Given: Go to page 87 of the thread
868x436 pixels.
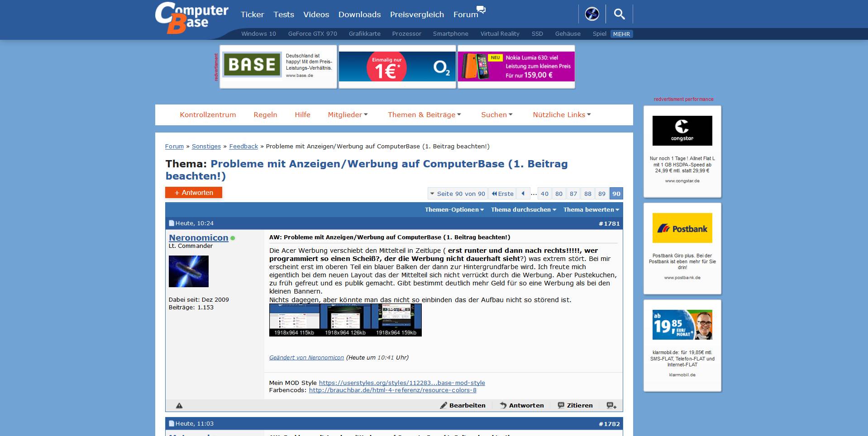Looking at the screenshot, I should [573, 194].
